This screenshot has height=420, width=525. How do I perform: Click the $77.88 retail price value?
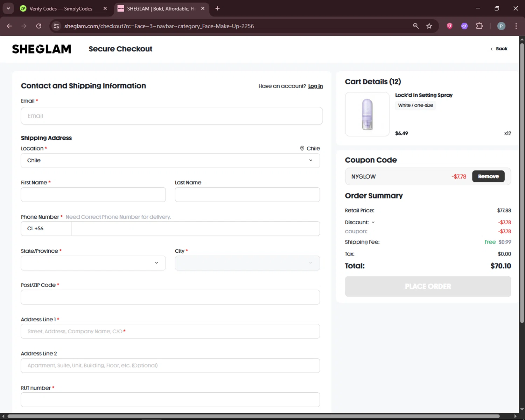pos(504,210)
